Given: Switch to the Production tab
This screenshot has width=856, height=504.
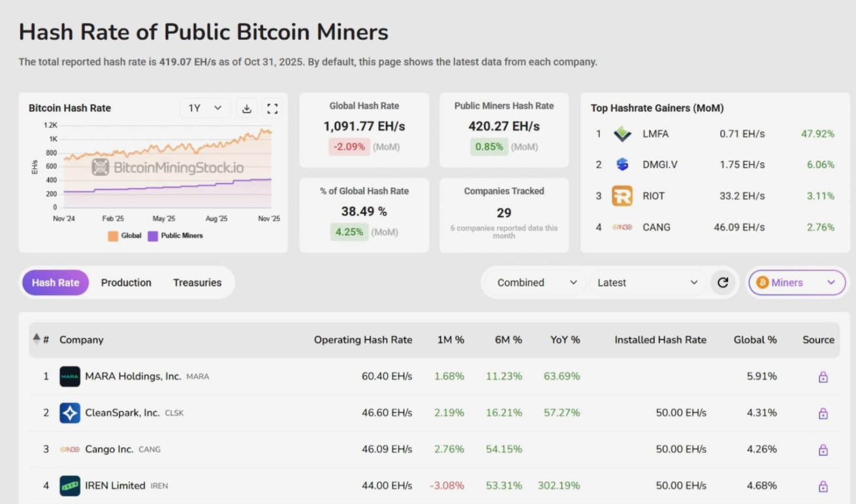Looking at the screenshot, I should [126, 283].
